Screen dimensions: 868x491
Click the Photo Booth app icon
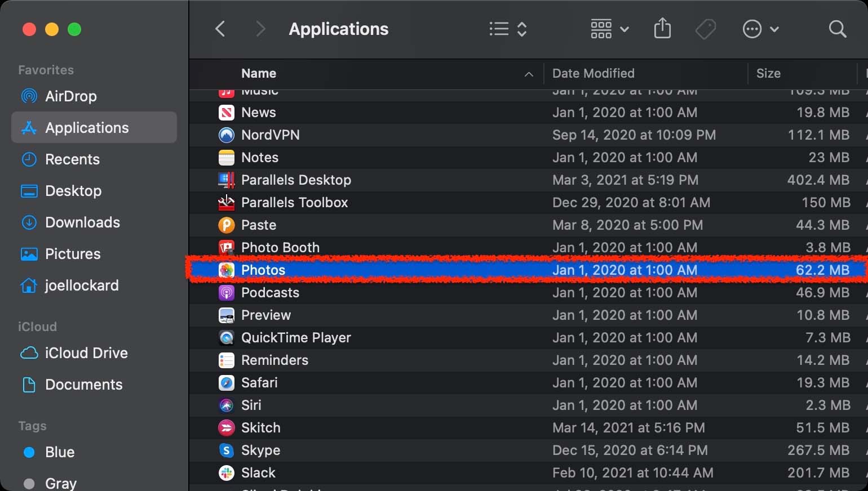point(226,248)
